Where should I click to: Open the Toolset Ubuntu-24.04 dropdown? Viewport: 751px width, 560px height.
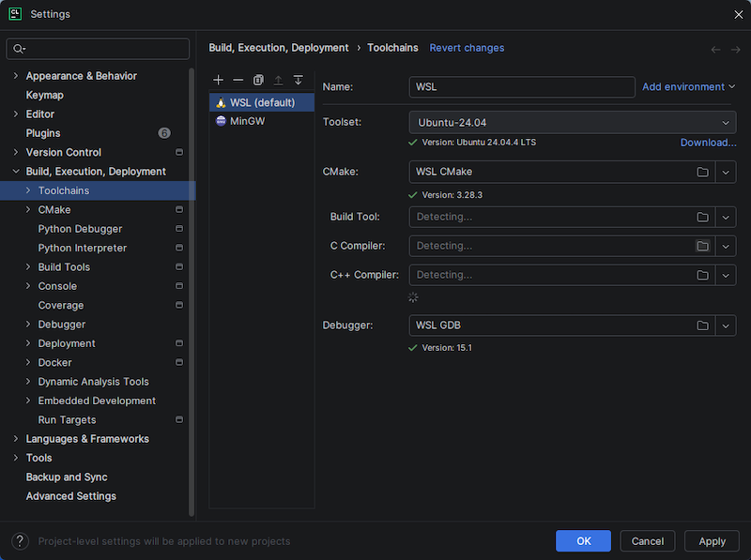click(573, 123)
